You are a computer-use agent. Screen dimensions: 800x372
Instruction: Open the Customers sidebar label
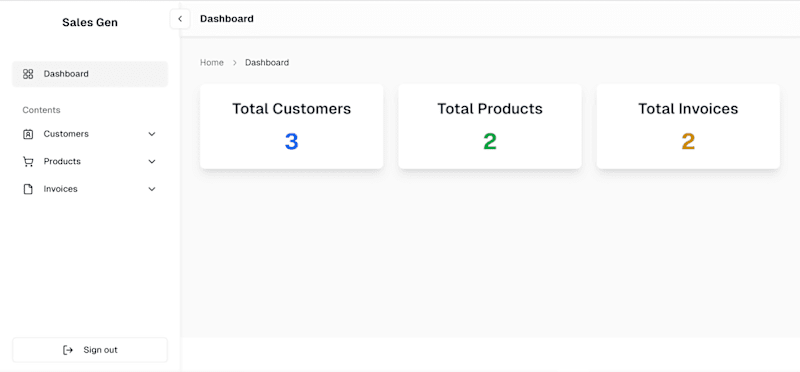[x=66, y=134]
